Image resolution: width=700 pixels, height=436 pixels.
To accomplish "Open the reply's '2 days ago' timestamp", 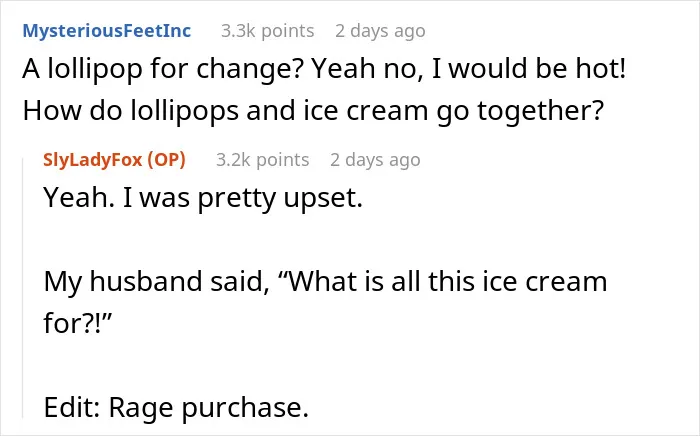I will (x=375, y=160).
